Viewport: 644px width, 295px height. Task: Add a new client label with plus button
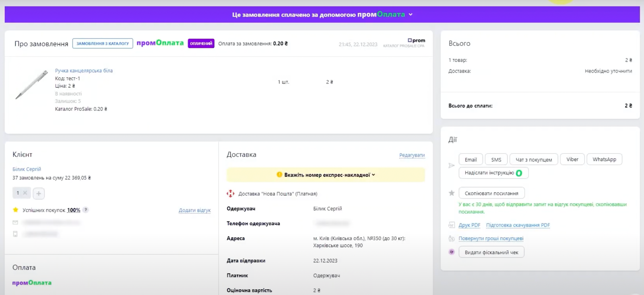pyautogui.click(x=39, y=193)
